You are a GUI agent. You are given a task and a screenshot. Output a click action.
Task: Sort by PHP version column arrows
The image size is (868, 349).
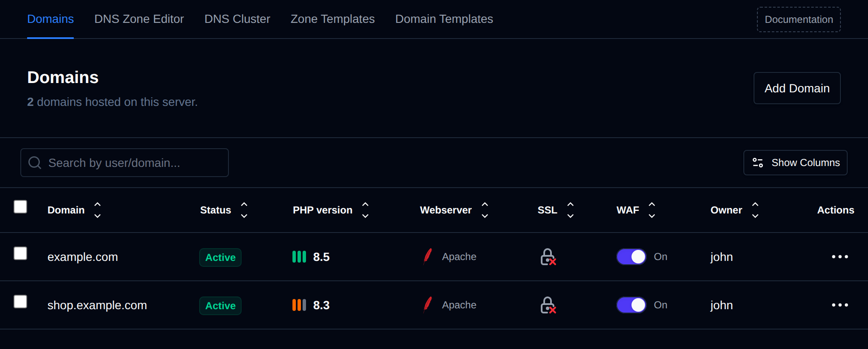coord(365,210)
